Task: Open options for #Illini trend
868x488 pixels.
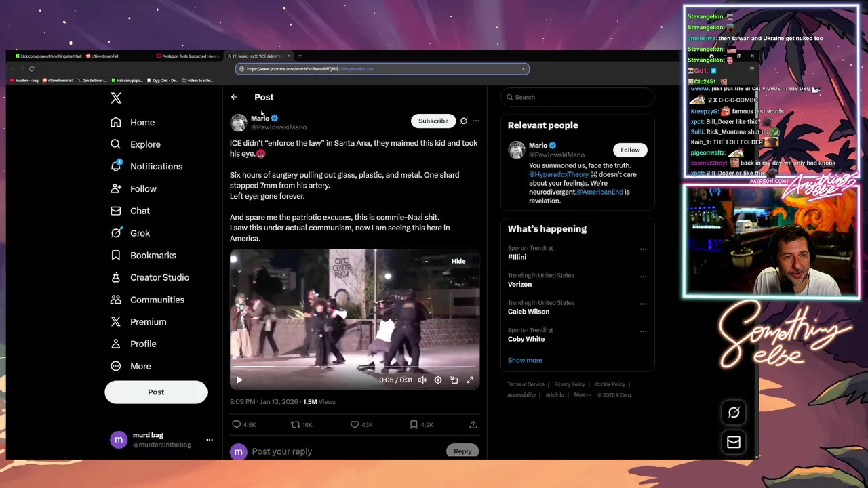Action: [x=644, y=249]
